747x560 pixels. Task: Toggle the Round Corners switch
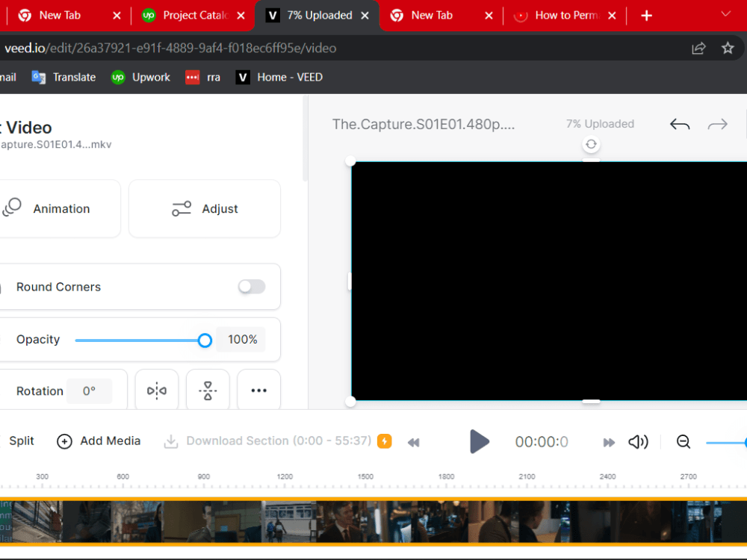(x=252, y=287)
